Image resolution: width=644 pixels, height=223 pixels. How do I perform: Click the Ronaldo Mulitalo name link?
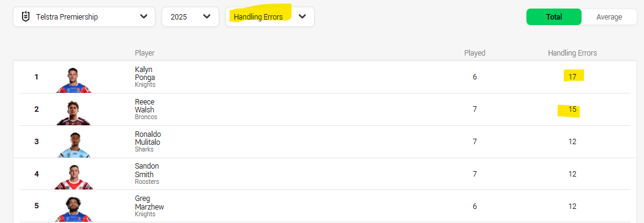pos(148,138)
